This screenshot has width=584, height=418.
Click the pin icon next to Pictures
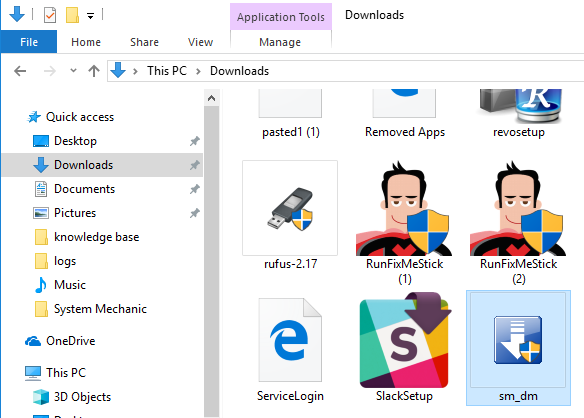[x=194, y=213]
